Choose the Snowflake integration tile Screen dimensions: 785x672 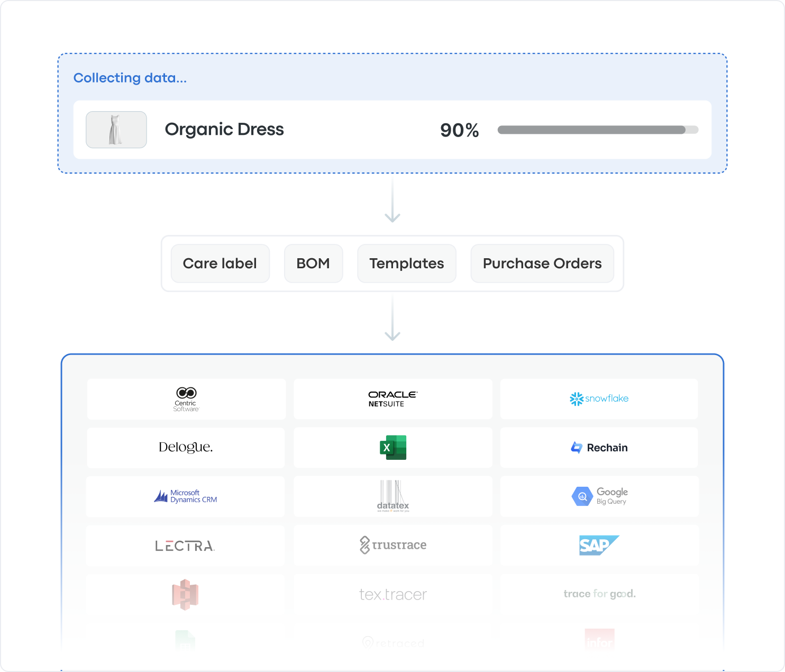pyautogui.click(x=599, y=399)
